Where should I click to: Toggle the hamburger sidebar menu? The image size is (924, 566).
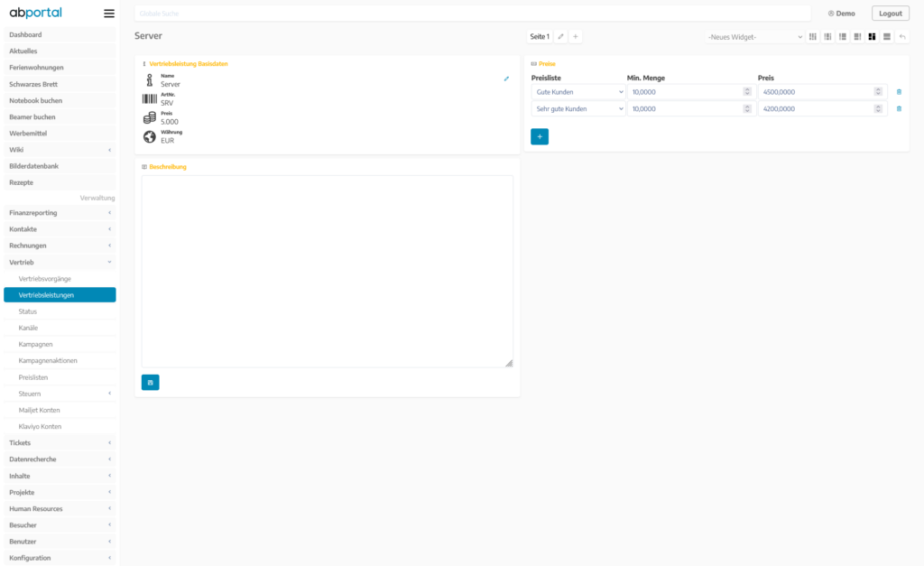109,14
